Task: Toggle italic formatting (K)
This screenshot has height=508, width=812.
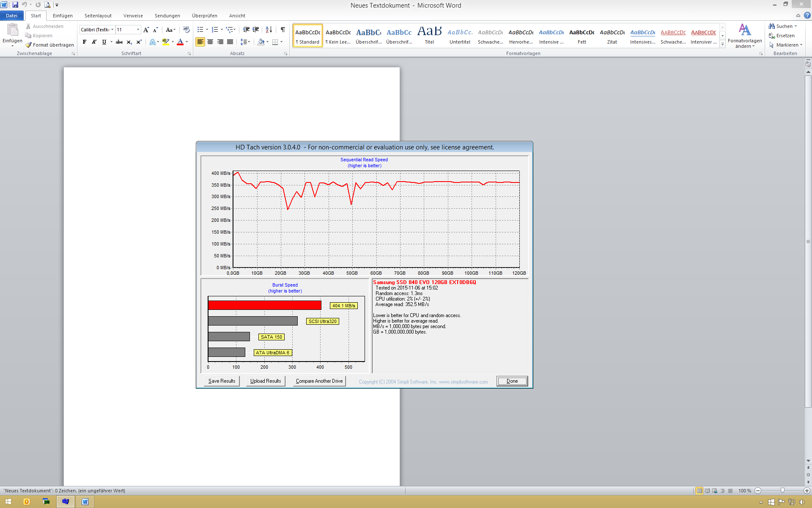Action: [x=94, y=42]
